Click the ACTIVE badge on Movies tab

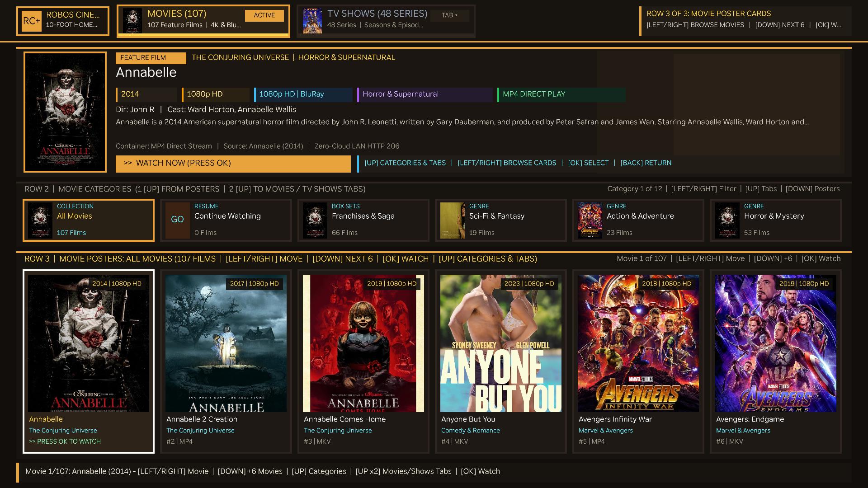[x=264, y=15]
